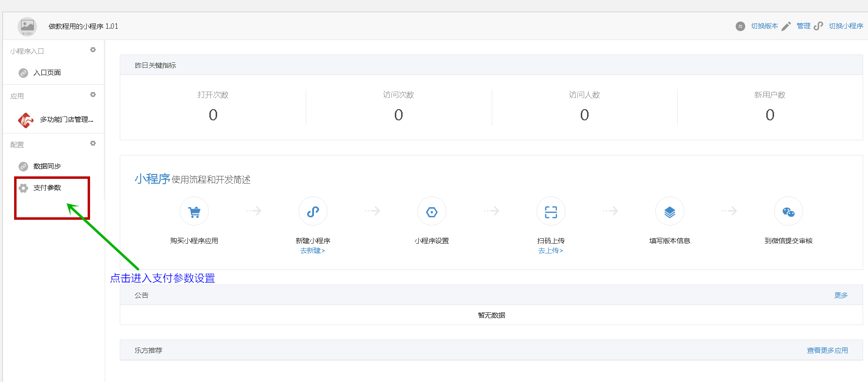Click the mini program settings hexagon icon
868x382 pixels.
(x=432, y=211)
